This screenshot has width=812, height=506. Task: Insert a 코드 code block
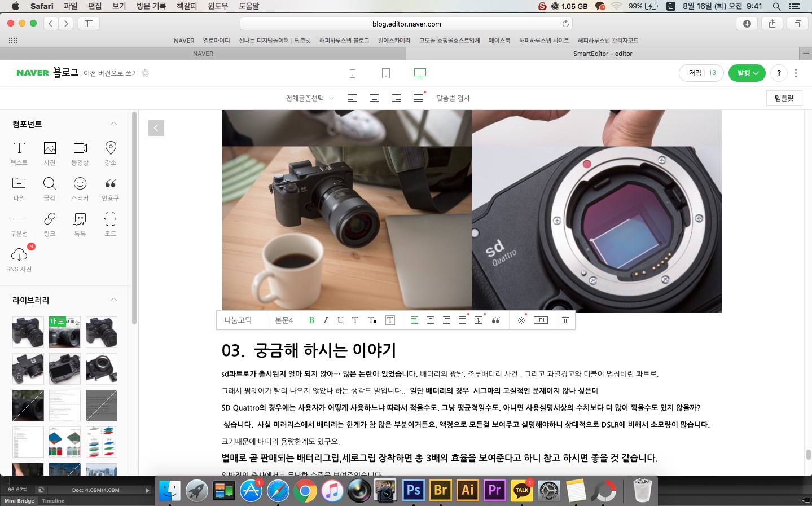[111, 225]
